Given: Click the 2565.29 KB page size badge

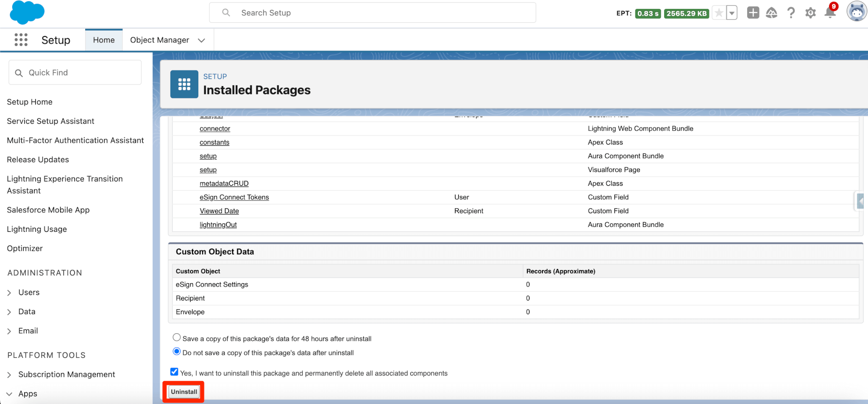Looking at the screenshot, I should tap(687, 14).
